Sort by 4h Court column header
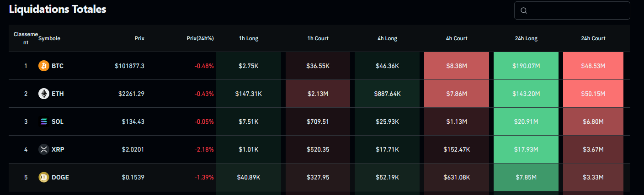The width and height of the screenshot is (644, 195). [x=457, y=38]
